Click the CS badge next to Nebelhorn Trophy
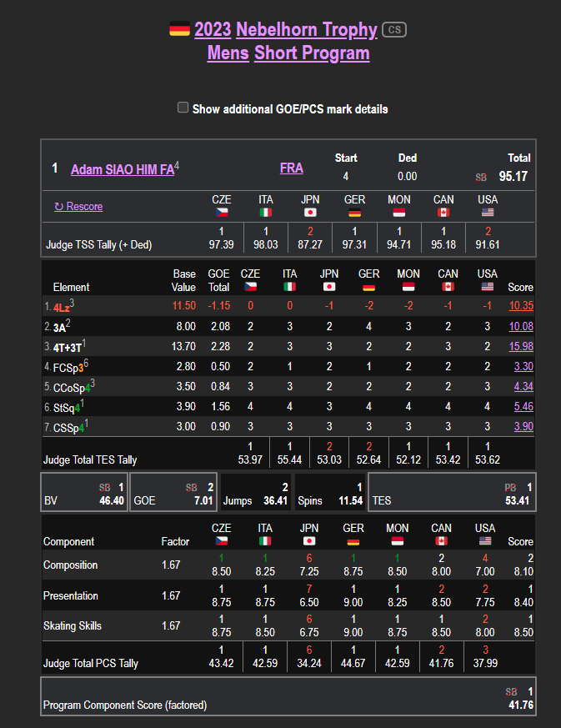 tap(393, 30)
